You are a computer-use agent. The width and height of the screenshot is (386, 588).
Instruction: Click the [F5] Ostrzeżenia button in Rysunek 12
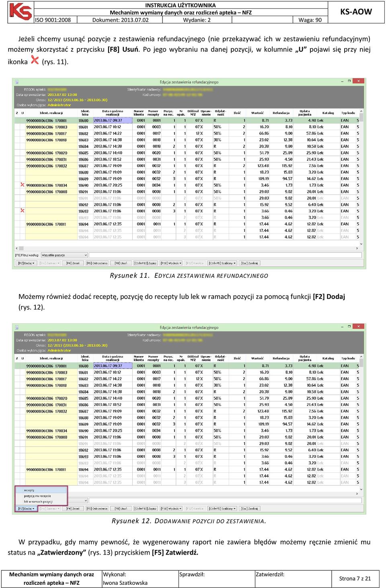[97, 509]
